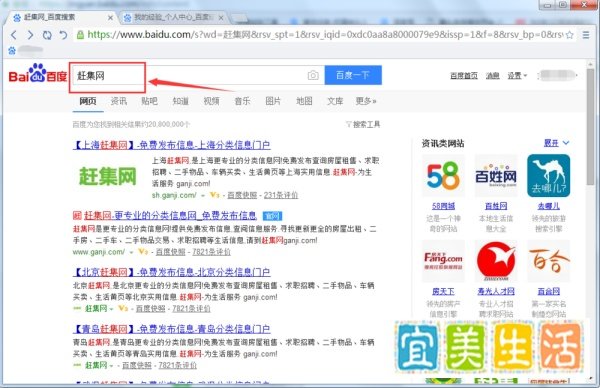This screenshot has height=388, width=600.
Task: Switch to the 我的经验 个人中心 tab
Action: pyautogui.click(x=173, y=18)
